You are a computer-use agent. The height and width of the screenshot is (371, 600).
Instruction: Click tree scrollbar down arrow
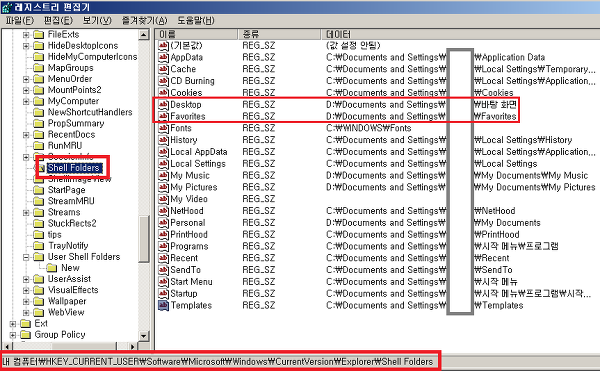pyautogui.click(x=143, y=336)
